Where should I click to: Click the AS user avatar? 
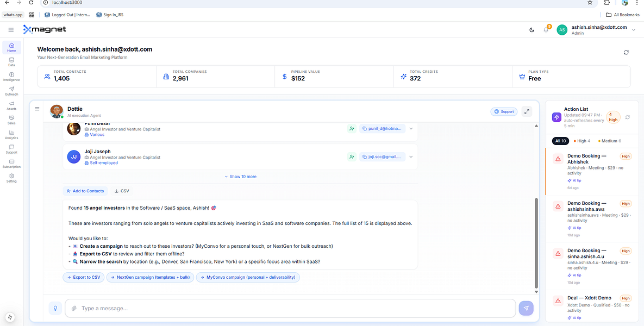[x=562, y=29]
